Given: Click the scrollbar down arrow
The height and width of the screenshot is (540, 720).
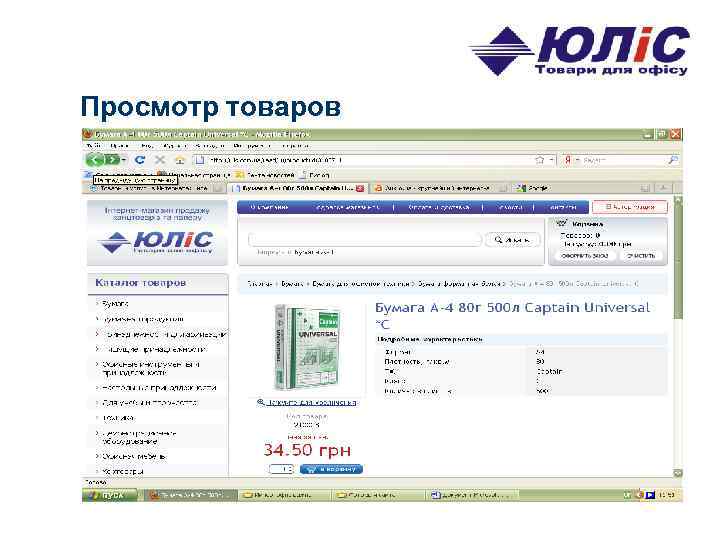Looking at the screenshot, I should [x=678, y=472].
